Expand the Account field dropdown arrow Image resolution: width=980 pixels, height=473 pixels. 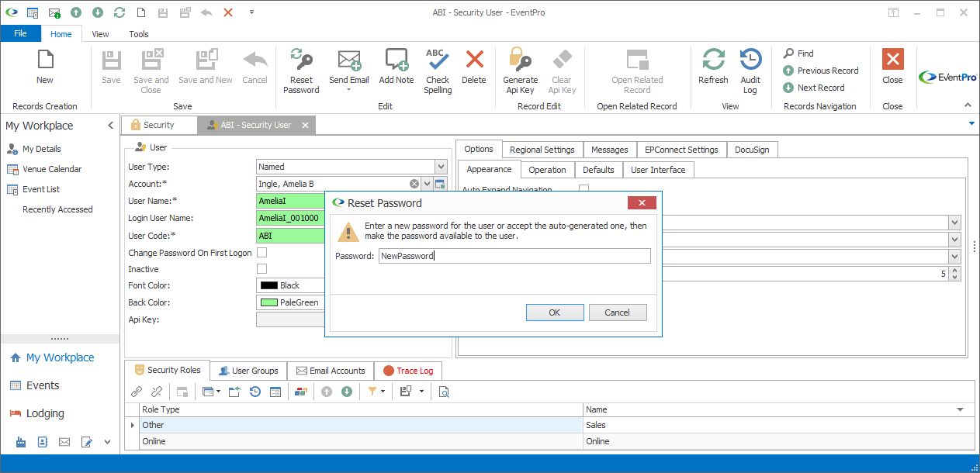(x=427, y=184)
